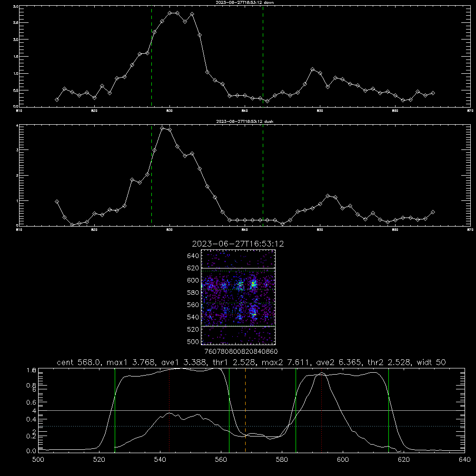Click the left green dashed line in dawn plot
This screenshot has height=476, width=476.
point(151,57)
